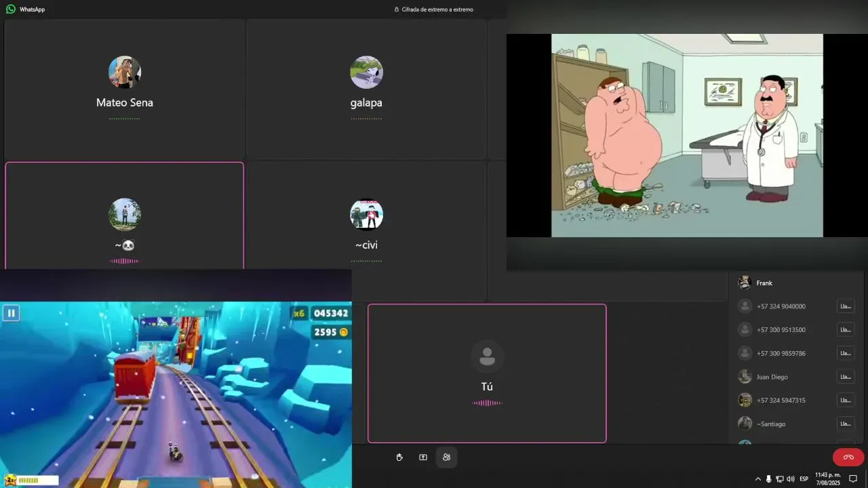Toggle the call participants panel
Image resolution: width=868 pixels, height=488 pixels.
coord(446,457)
